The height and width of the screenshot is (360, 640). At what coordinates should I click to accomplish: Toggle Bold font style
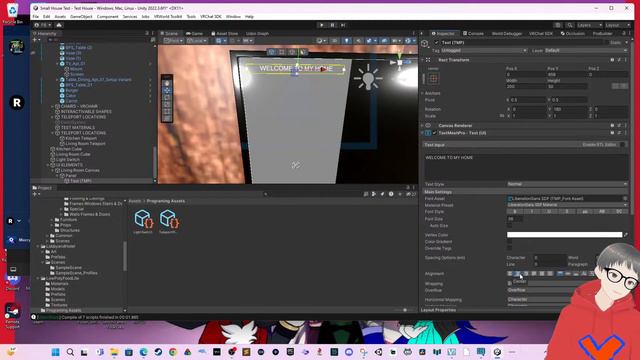click(x=515, y=212)
